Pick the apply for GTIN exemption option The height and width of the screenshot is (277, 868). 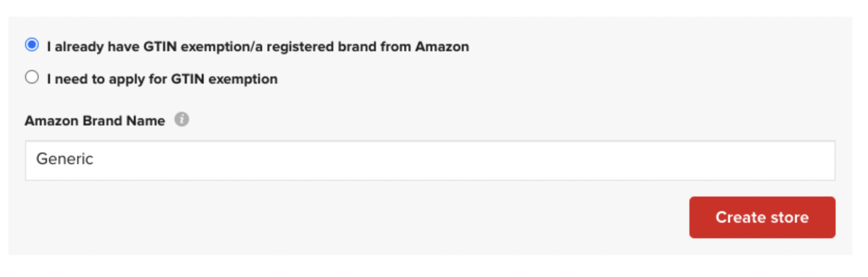tap(32, 77)
